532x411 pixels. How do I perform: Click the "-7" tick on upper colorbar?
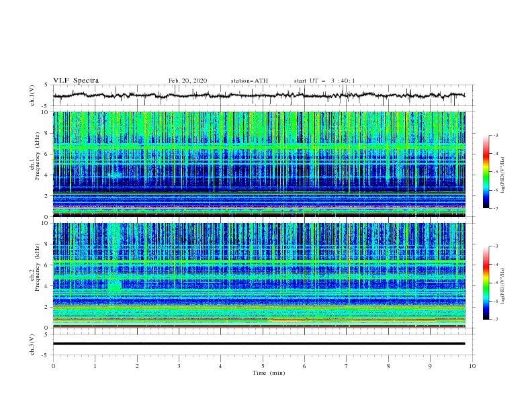(x=495, y=208)
